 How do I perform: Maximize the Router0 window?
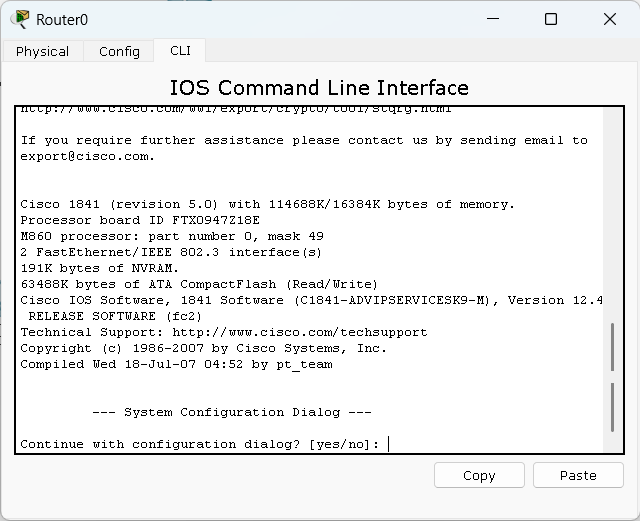pyautogui.click(x=551, y=19)
